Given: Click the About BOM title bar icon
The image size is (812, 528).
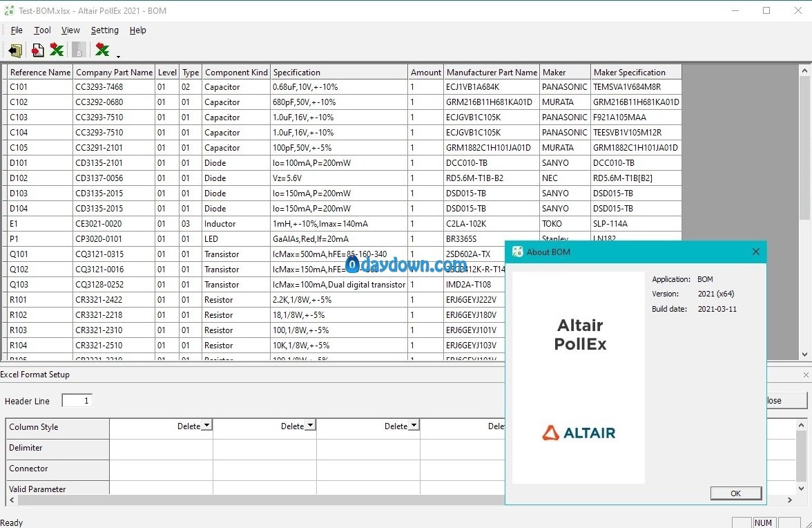Looking at the screenshot, I should pyautogui.click(x=517, y=252).
